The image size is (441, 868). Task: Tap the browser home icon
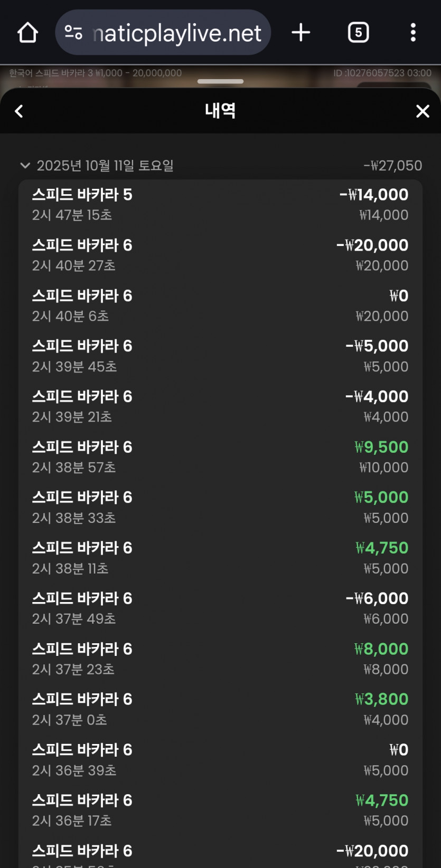27,33
